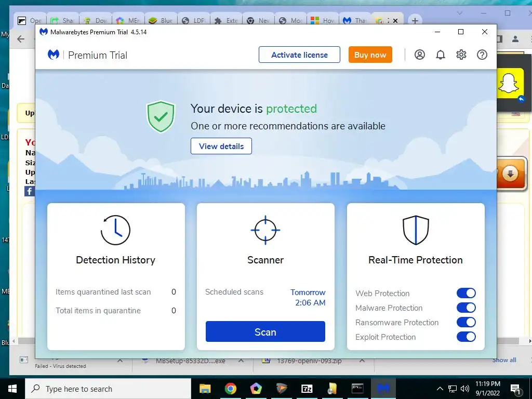Click the Activate license button
Viewport: 532px width, 399px height.
click(299, 55)
